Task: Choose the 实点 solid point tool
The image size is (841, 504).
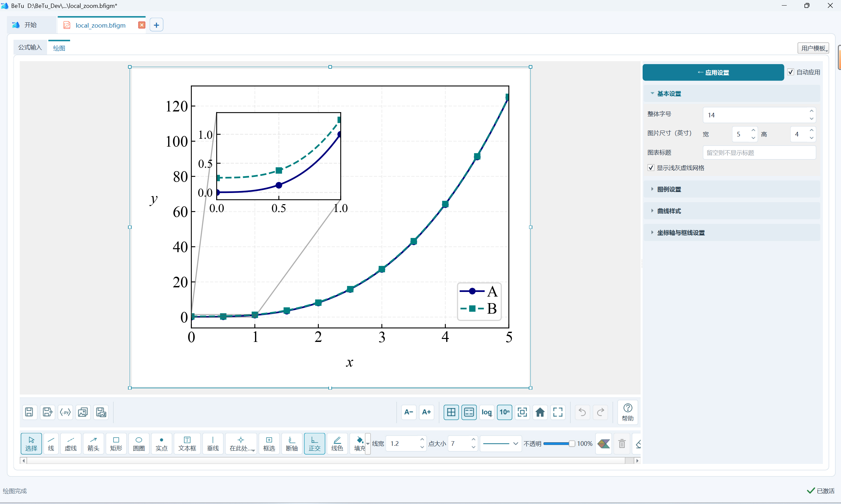Action: click(x=162, y=443)
